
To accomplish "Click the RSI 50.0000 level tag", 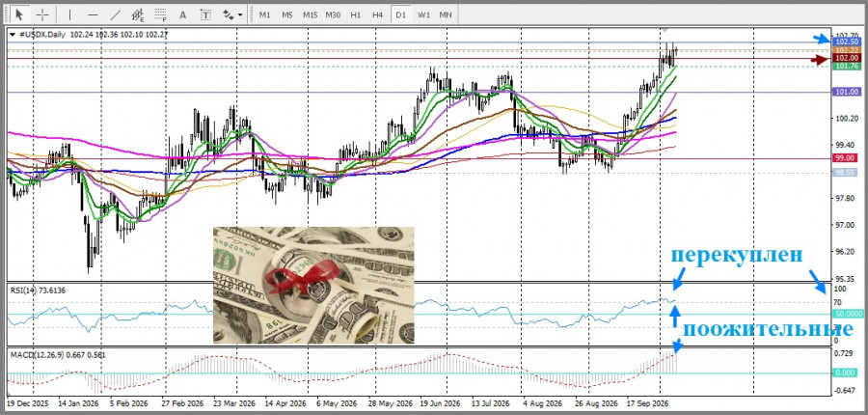I will click(x=847, y=314).
